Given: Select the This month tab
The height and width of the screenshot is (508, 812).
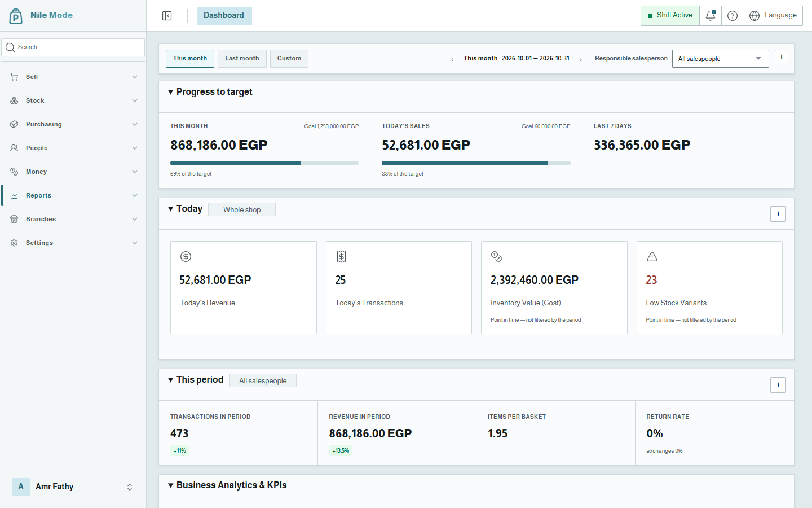Looking at the screenshot, I should 190,59.
